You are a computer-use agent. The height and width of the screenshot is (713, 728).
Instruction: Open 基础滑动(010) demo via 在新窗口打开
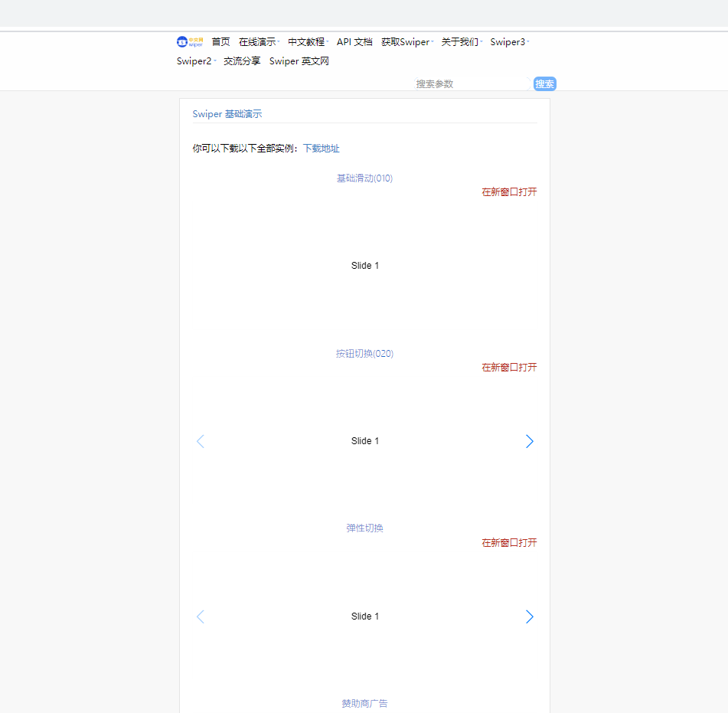coord(509,191)
